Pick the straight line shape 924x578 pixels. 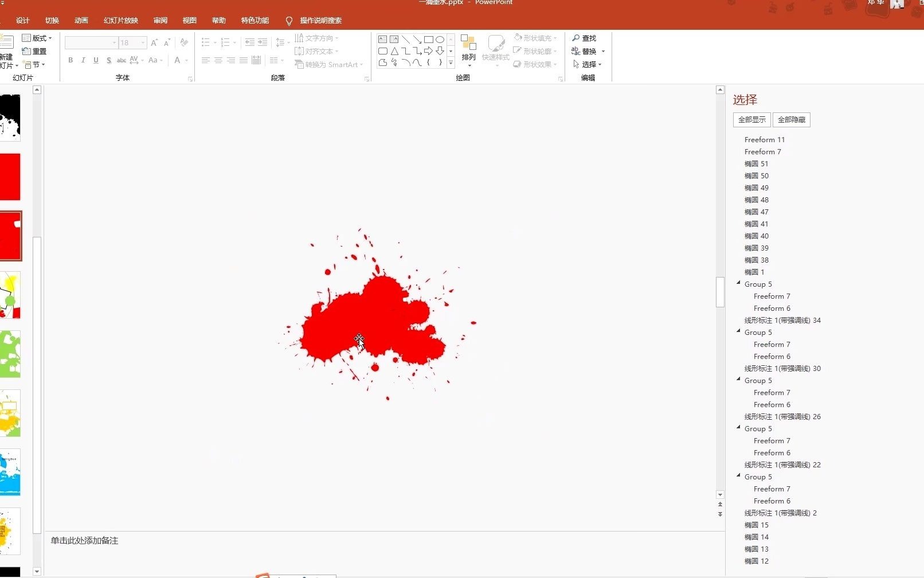pos(405,40)
